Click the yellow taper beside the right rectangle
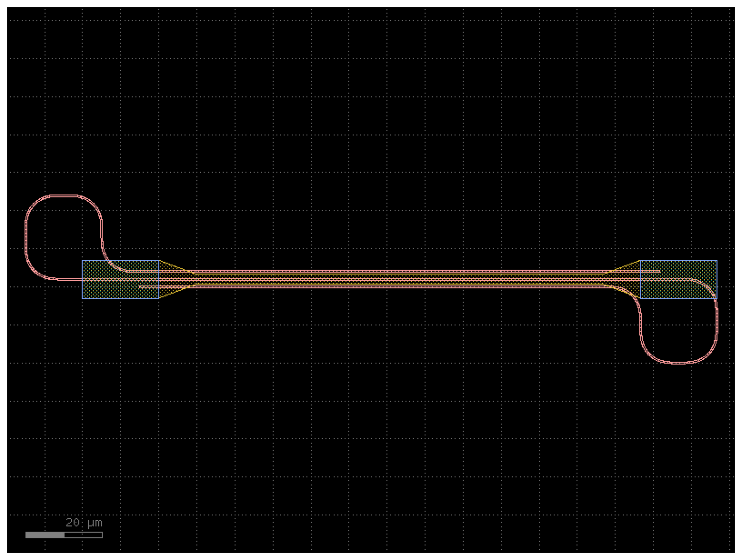Image resolution: width=742 pixels, height=560 pixels. (623, 279)
